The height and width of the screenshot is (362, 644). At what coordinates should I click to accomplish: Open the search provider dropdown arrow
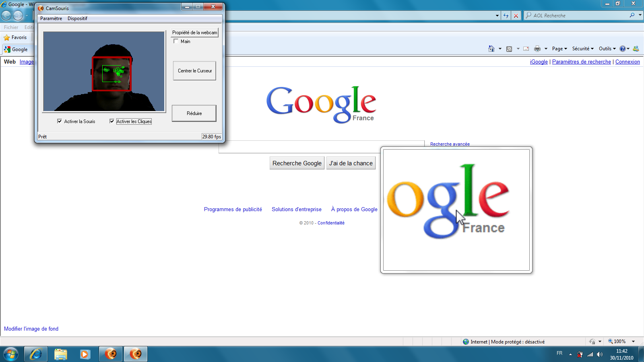click(640, 15)
